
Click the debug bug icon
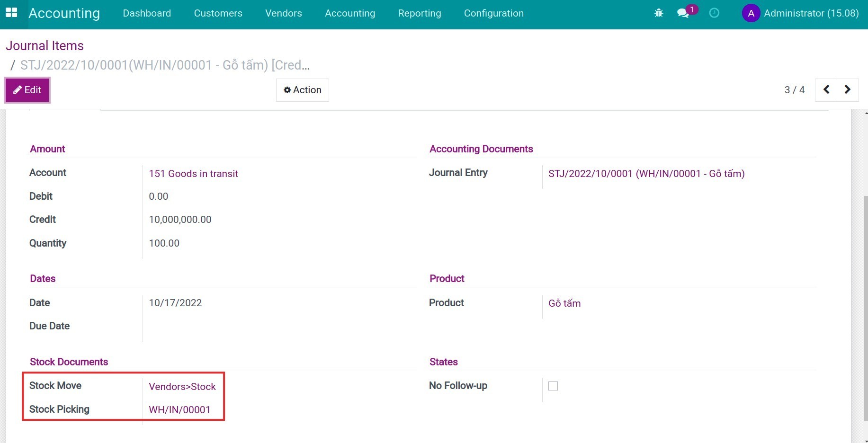pos(658,13)
